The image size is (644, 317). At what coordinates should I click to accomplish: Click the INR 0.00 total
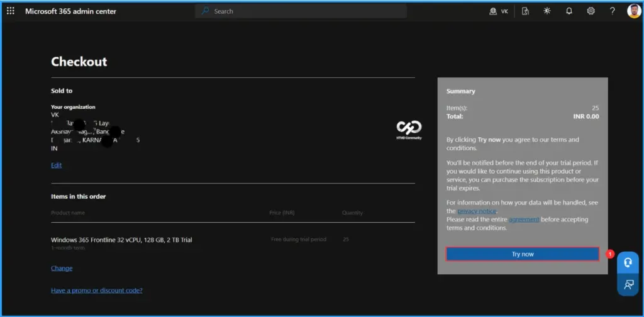[x=586, y=116]
